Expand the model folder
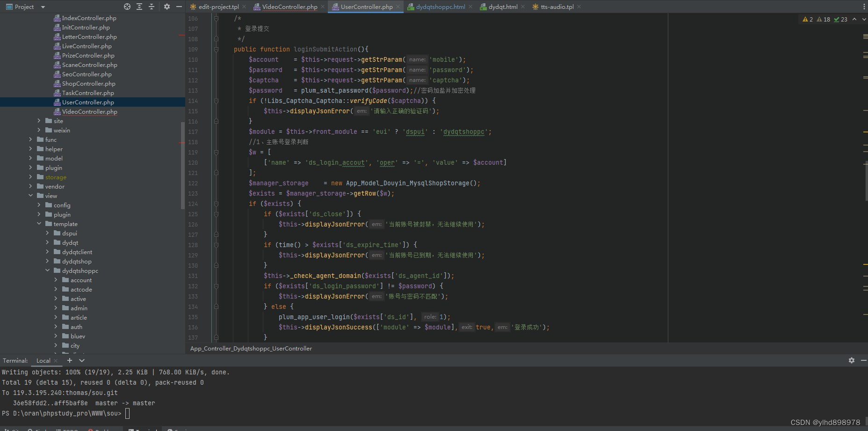This screenshot has height=431, width=868. (x=30, y=158)
